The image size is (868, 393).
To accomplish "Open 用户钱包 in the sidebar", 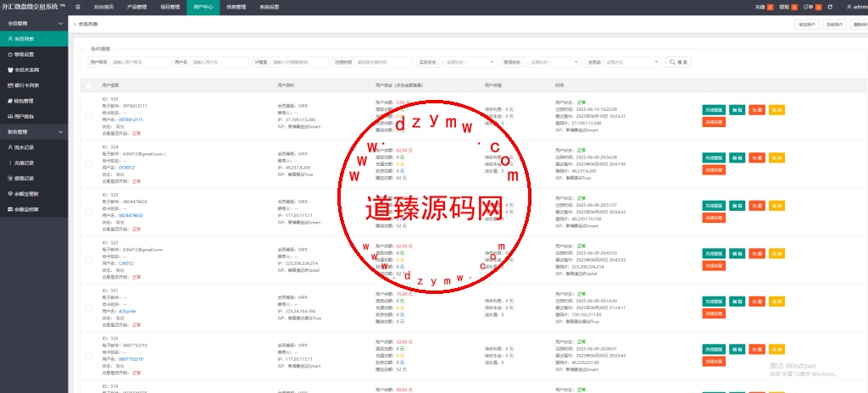I will (34, 117).
